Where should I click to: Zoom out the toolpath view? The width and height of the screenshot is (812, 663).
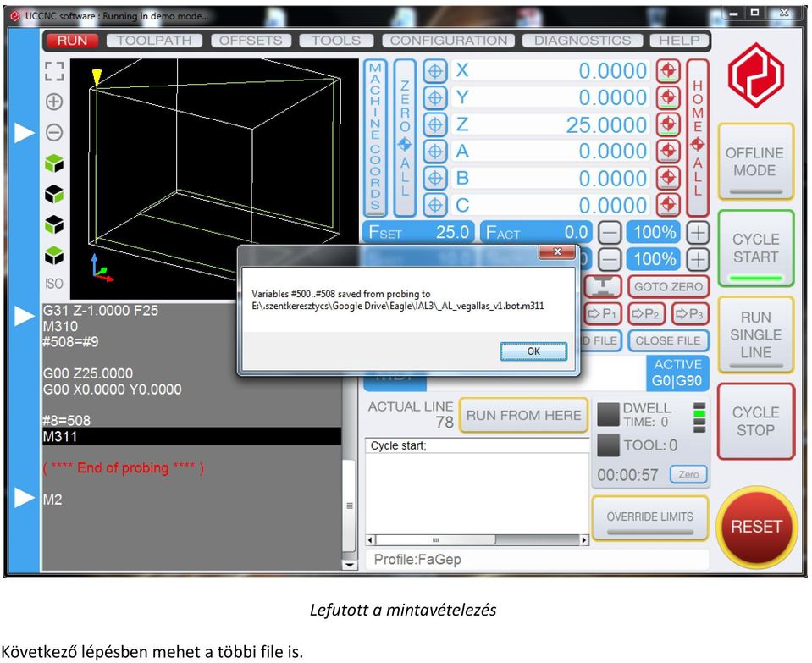(54, 132)
